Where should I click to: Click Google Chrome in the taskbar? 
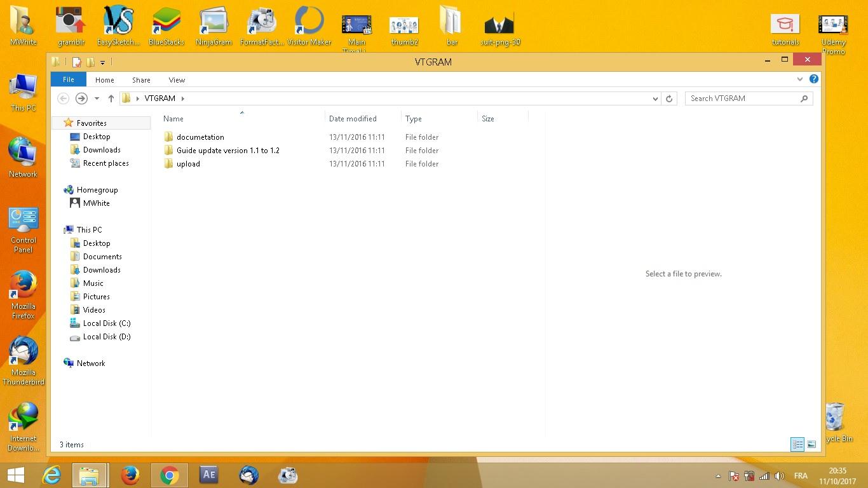coord(169,475)
